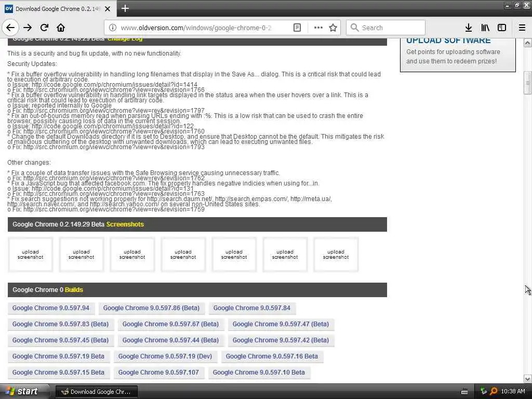Screen dimensions: 532x399
Task: Open Google Chrome 9.0.597.94 build
Action: pyautogui.click(x=51, y=308)
